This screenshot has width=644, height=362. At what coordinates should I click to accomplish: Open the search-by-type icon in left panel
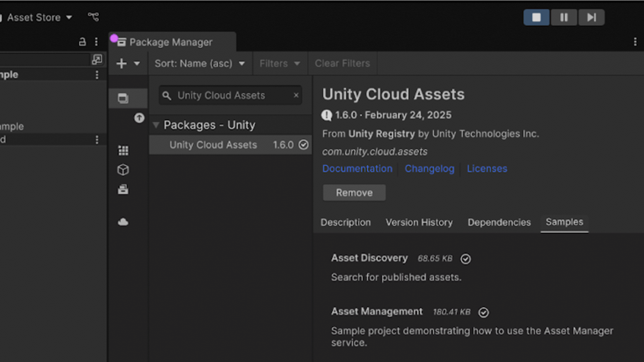[97, 59]
